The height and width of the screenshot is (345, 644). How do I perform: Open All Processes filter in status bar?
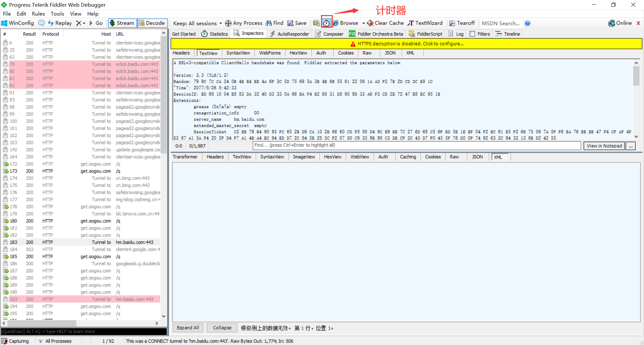tap(55, 341)
